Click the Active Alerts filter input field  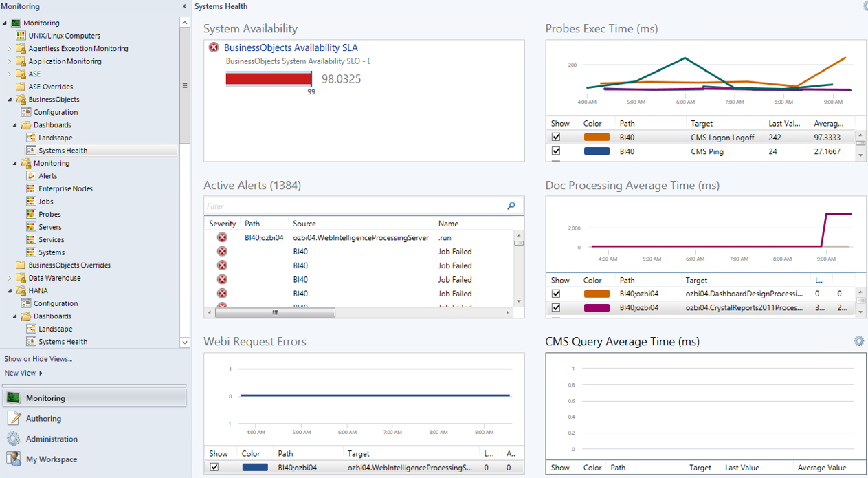pyautogui.click(x=355, y=206)
